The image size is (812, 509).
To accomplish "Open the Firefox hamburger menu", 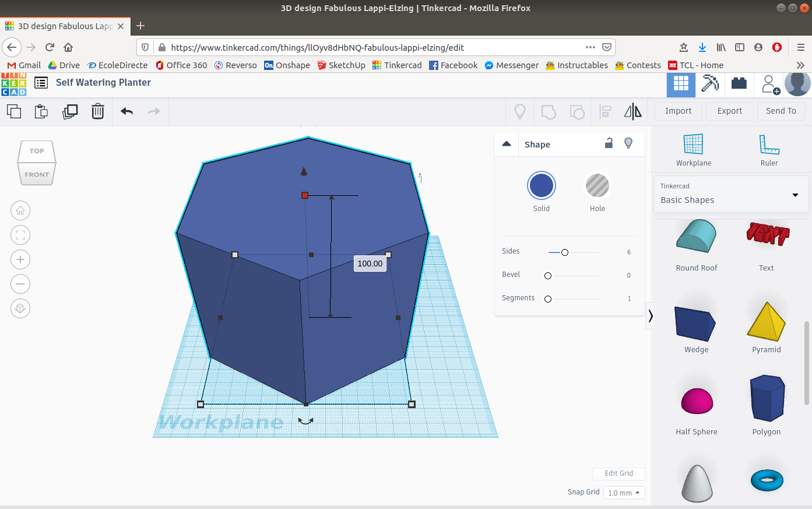I will point(800,47).
